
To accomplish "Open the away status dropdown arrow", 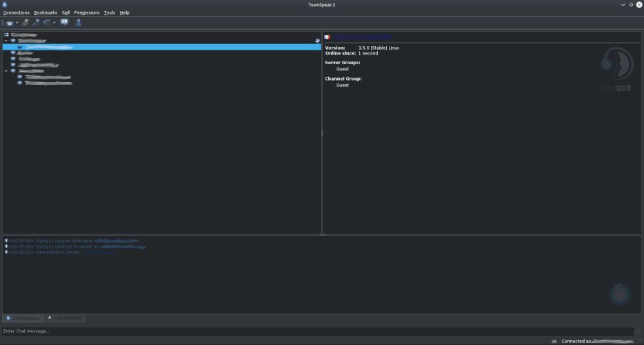I will tap(54, 23).
